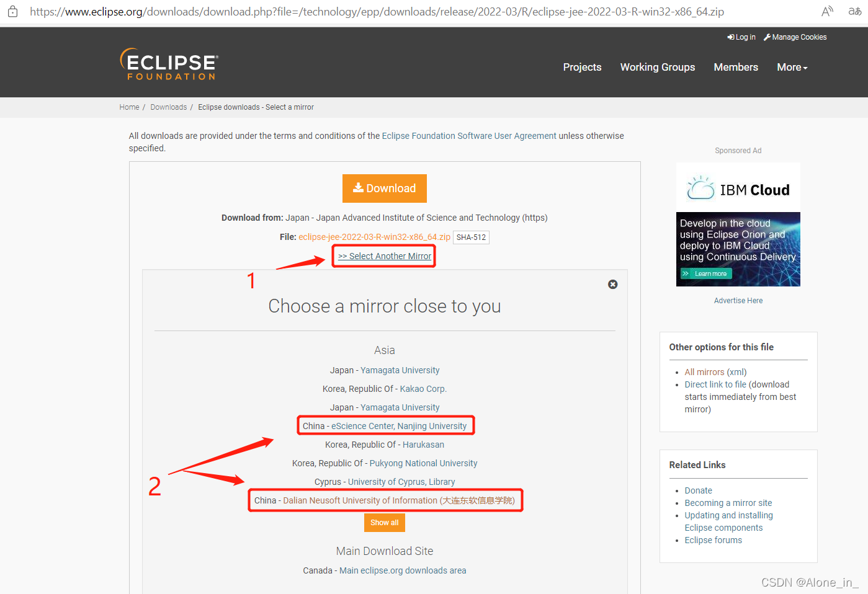
Task: Click the Read aloud icon in browser toolbar
Action: (x=827, y=11)
